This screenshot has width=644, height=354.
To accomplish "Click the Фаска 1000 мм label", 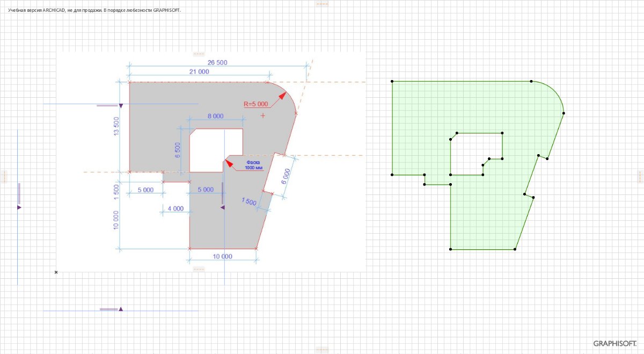I will [x=254, y=164].
